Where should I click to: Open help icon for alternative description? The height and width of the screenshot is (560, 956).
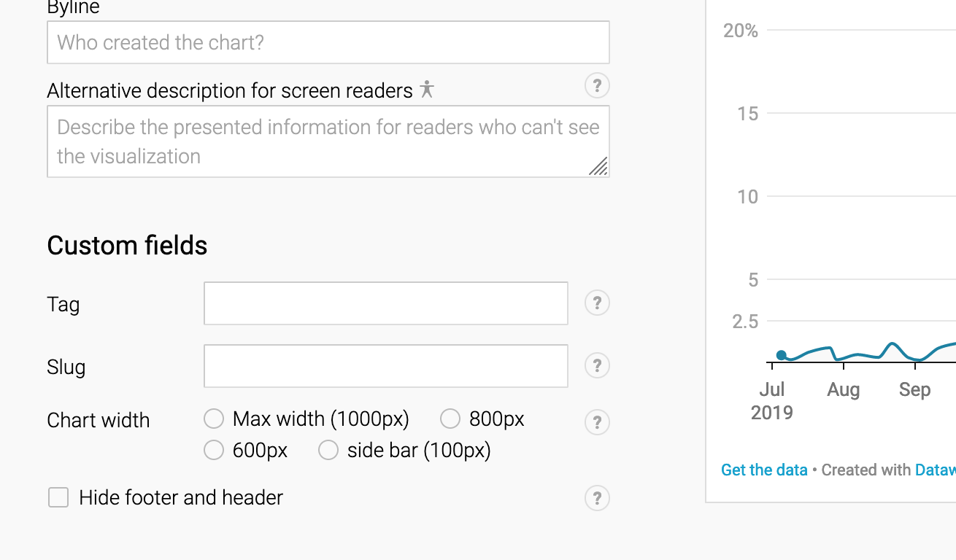pos(597,86)
